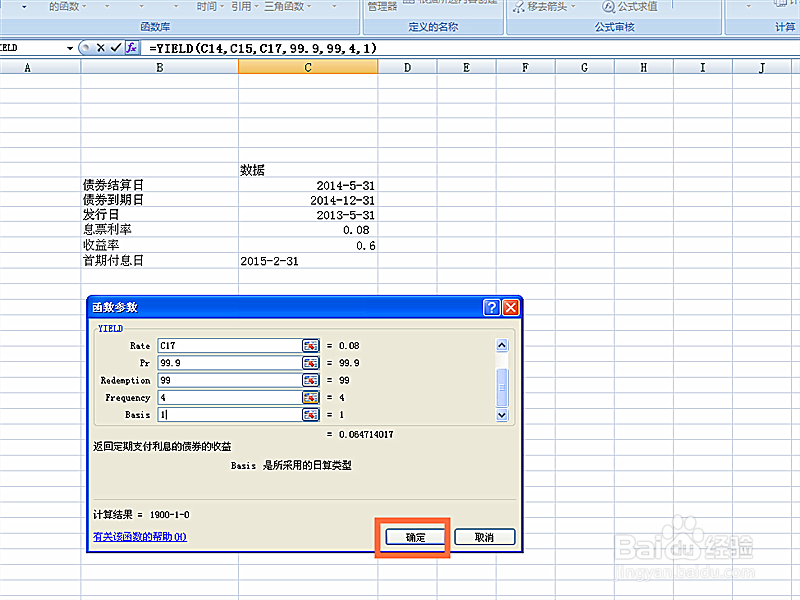This screenshot has width=800, height=600.
Task: Select column D header
Action: point(407,67)
